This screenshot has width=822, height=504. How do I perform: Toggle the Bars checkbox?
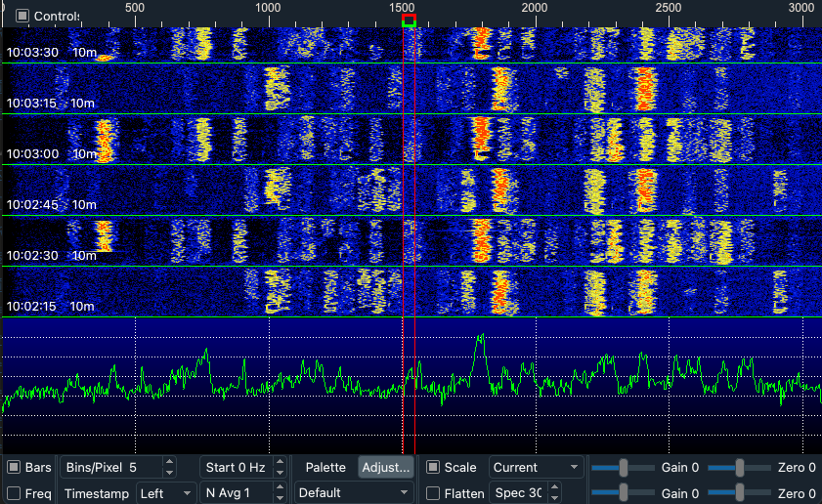pyautogui.click(x=14, y=467)
